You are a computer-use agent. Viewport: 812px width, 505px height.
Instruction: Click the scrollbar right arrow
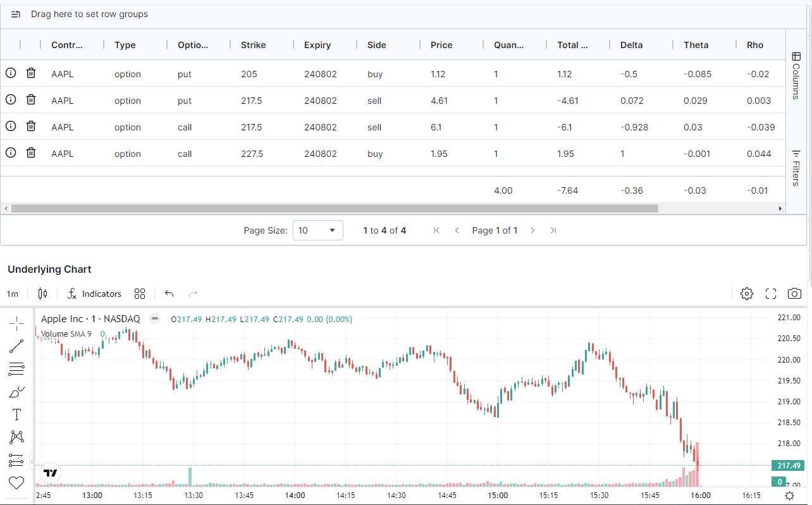pos(780,208)
